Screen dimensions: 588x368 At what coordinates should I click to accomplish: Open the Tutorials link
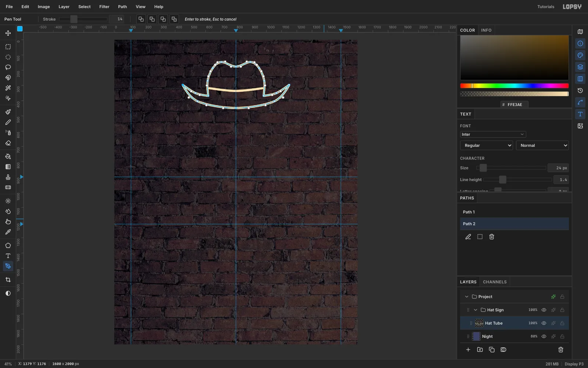tap(546, 7)
